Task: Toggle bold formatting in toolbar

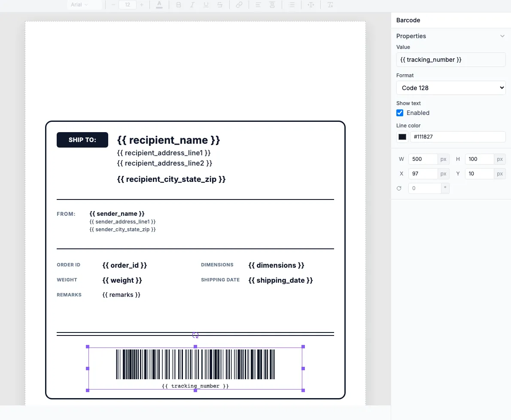Action: coord(178,5)
